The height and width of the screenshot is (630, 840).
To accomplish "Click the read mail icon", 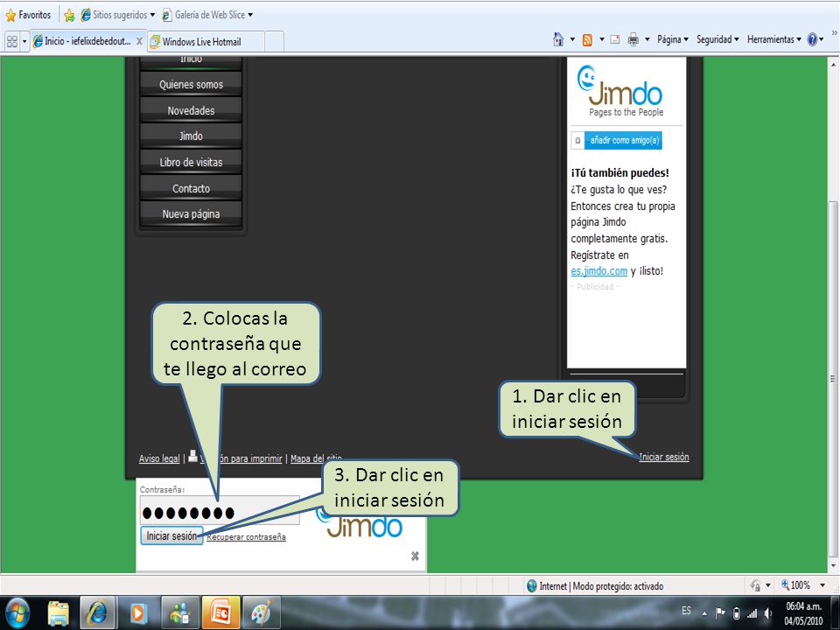I will click(x=615, y=39).
